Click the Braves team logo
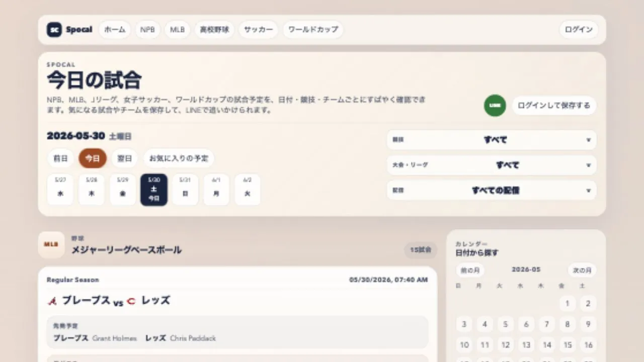The image size is (644, 362). coord(52,301)
